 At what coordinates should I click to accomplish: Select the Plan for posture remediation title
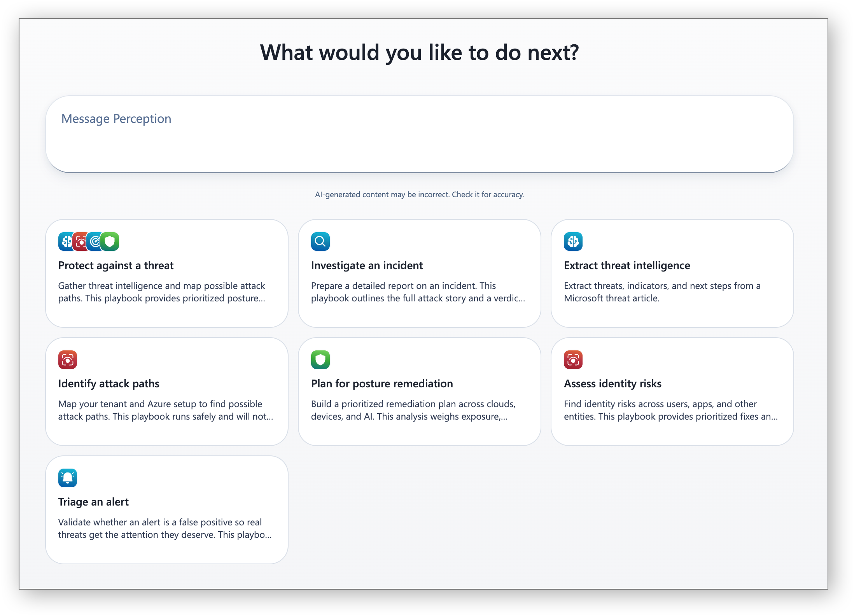point(382,384)
